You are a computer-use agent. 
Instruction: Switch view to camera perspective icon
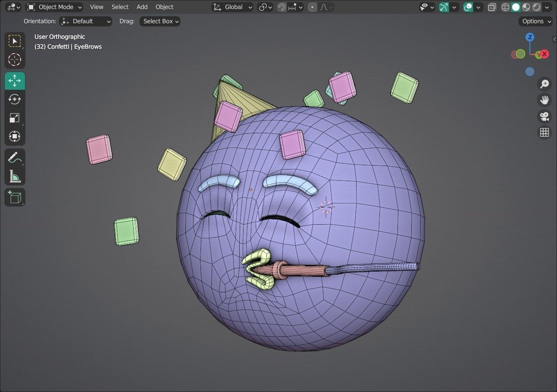544,116
